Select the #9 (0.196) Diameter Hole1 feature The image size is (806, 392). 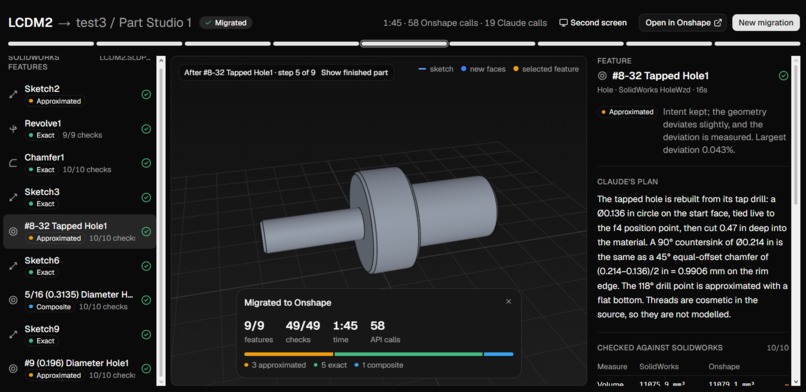[79, 368]
